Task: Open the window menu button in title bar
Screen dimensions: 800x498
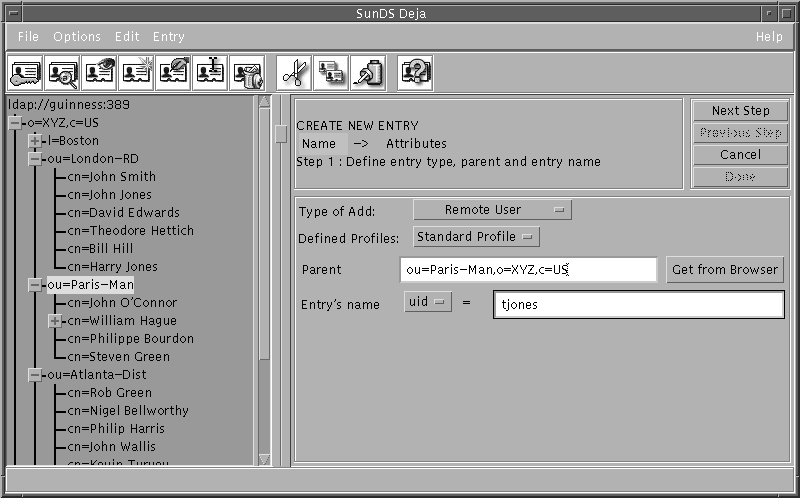Action: [x=13, y=13]
